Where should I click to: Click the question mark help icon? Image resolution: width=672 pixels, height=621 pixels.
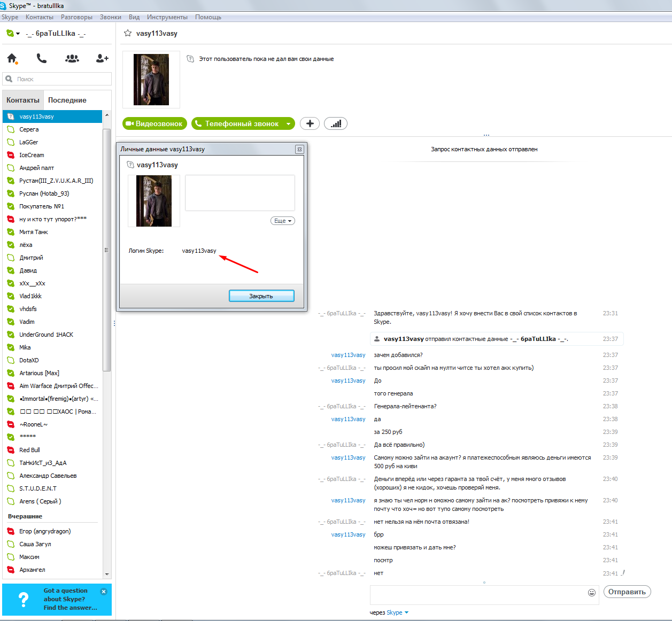(x=24, y=599)
